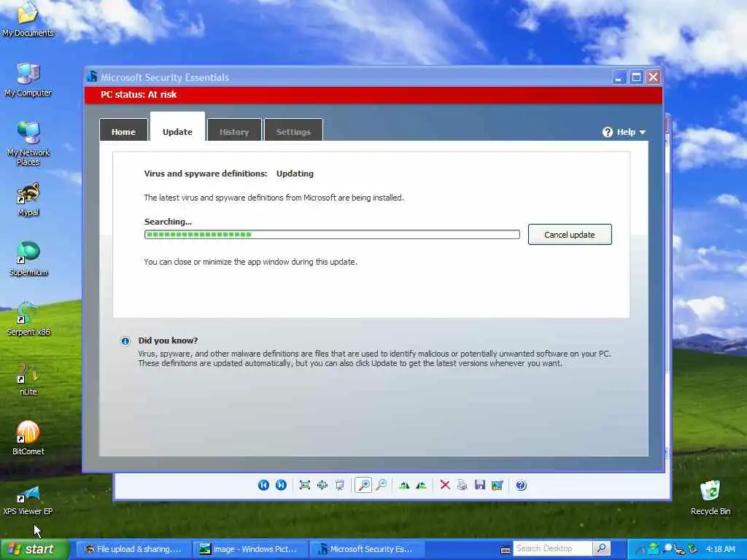Image resolution: width=747 pixels, height=560 pixels.
Task: Select My Network Places desktop icon
Action: click(28, 144)
